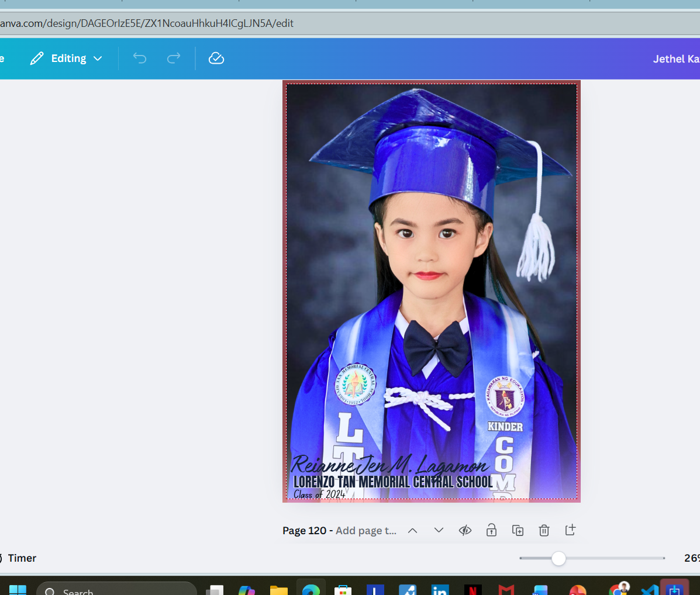This screenshot has width=700, height=595.
Task: Click the cloud save status icon
Action: [x=216, y=58]
